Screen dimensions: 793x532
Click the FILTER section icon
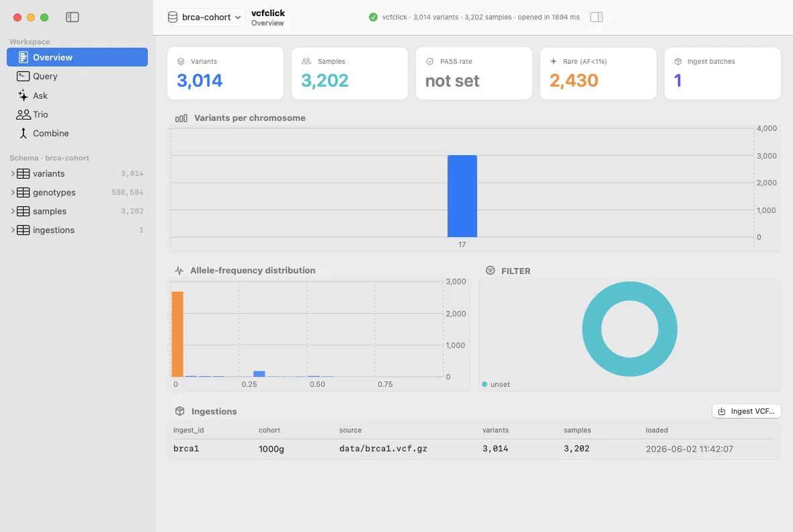pos(490,271)
